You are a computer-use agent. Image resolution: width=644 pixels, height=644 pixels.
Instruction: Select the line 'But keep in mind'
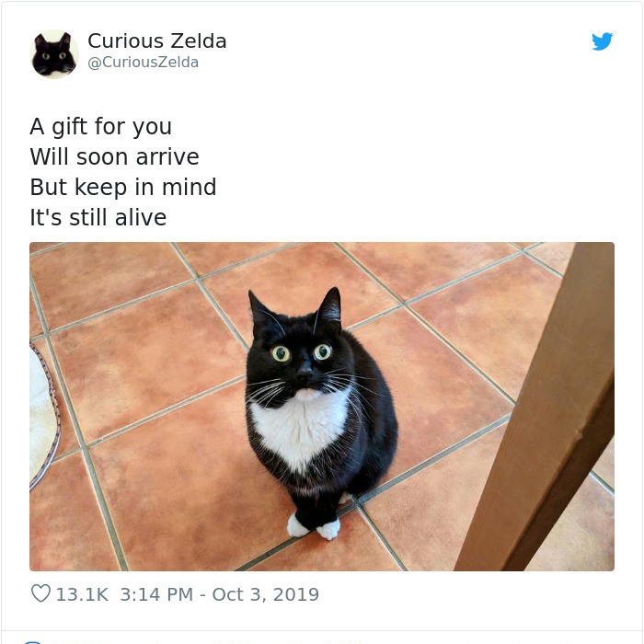click(122, 187)
